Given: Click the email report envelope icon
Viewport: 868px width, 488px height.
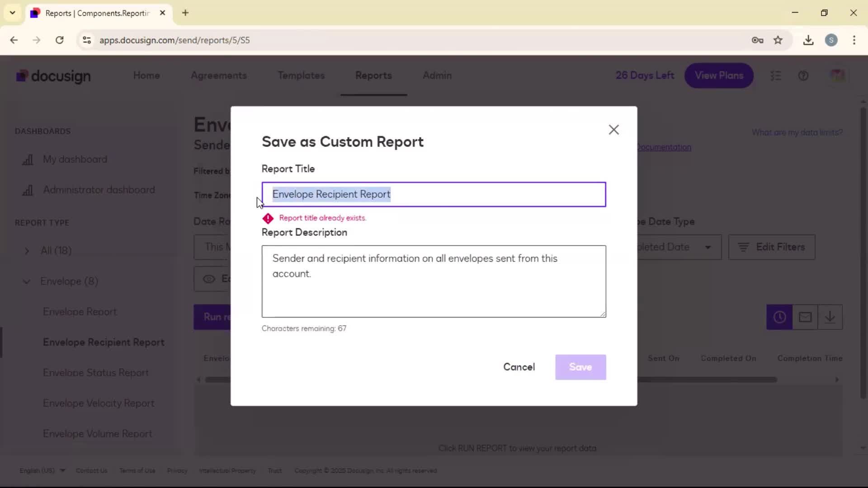Looking at the screenshot, I should [805, 317].
